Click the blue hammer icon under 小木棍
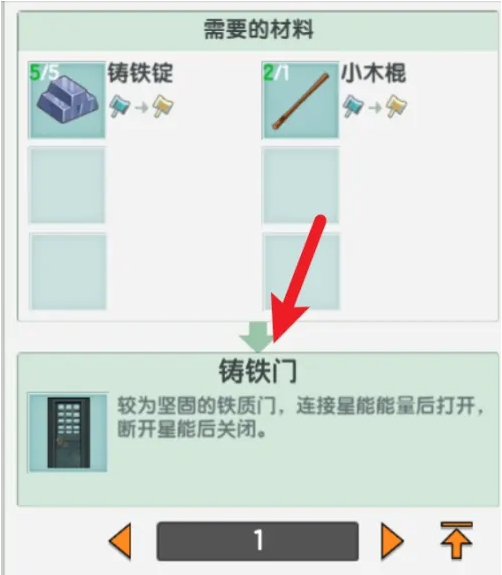The height and width of the screenshot is (575, 502). coord(353,106)
